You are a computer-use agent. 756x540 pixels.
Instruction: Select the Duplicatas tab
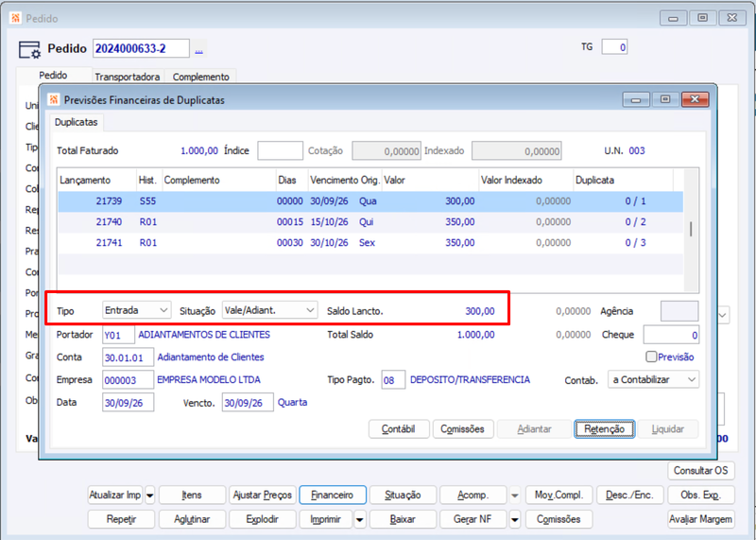(x=77, y=122)
